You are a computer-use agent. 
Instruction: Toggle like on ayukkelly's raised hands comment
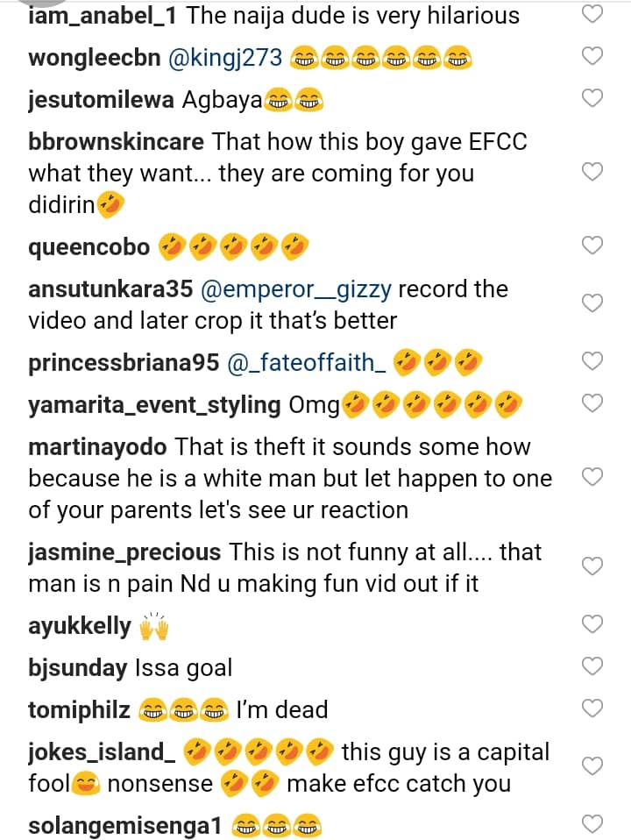pos(593,624)
